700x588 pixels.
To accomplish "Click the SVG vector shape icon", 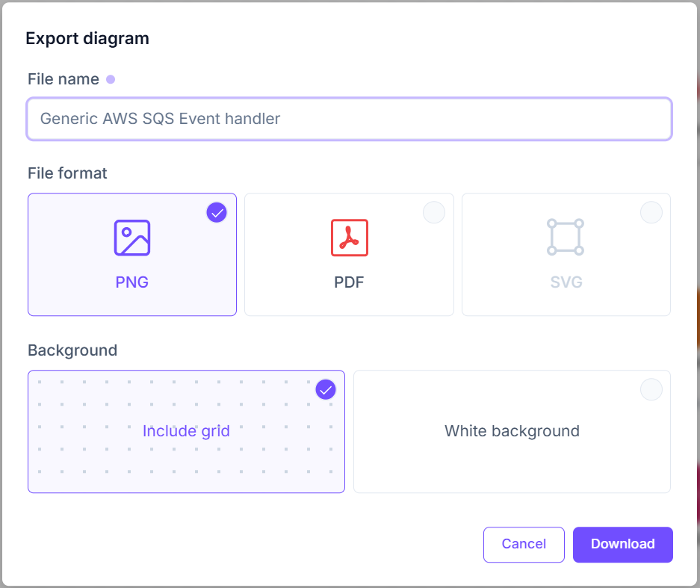I will click(566, 238).
